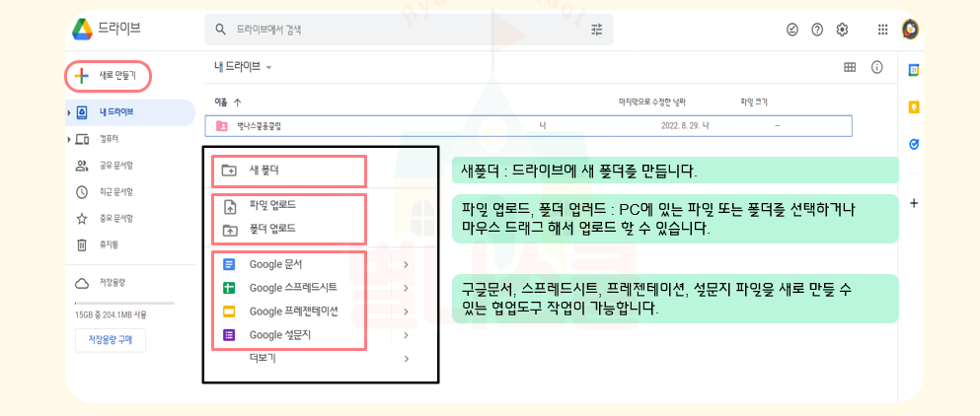Click the magnifier search icon
This screenshot has height=416, width=980.
(x=220, y=30)
